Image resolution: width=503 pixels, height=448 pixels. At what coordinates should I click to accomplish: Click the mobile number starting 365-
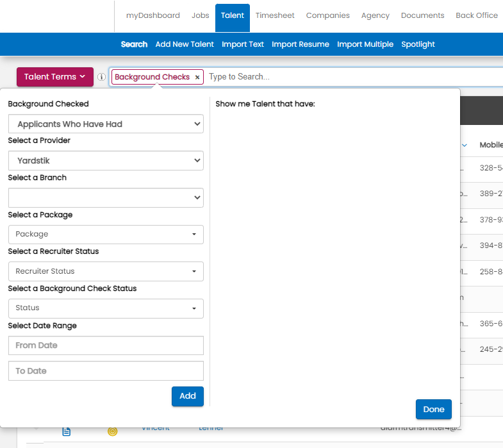click(491, 324)
